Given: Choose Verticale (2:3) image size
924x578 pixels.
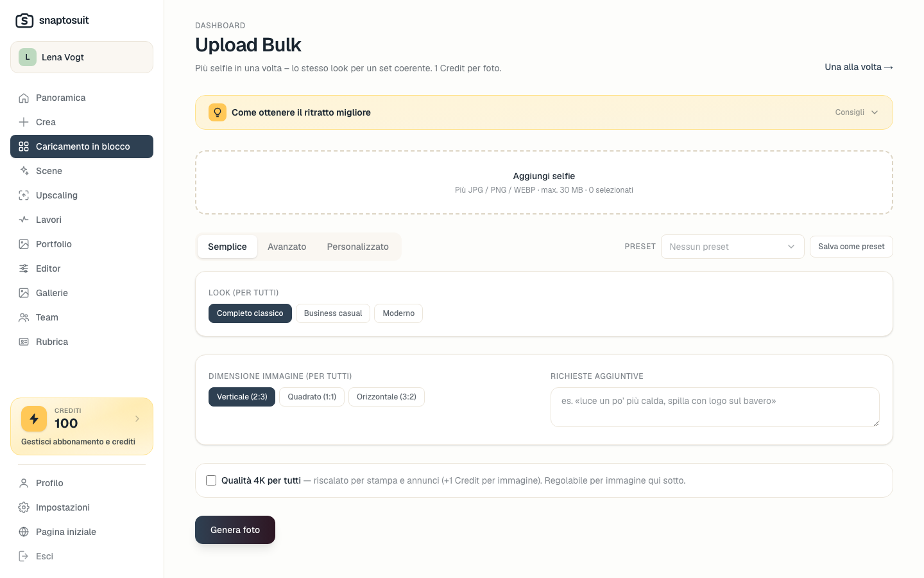Looking at the screenshot, I should pyautogui.click(x=242, y=397).
